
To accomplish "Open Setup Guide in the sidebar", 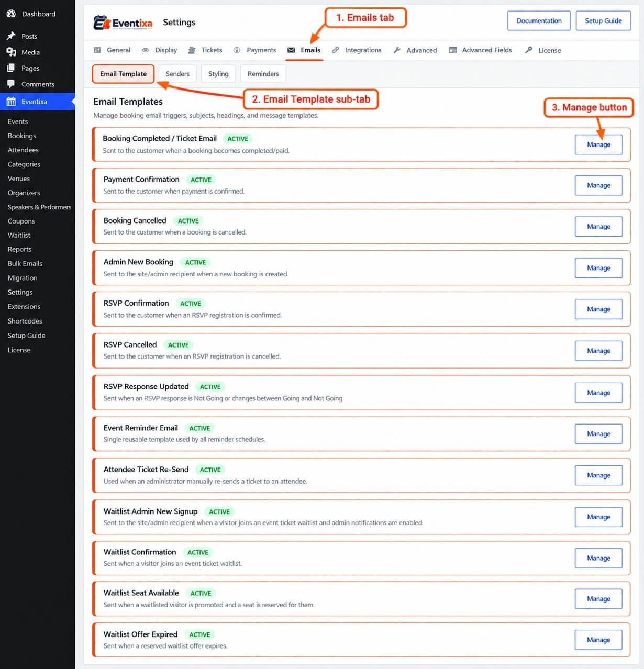I will click(x=27, y=336).
